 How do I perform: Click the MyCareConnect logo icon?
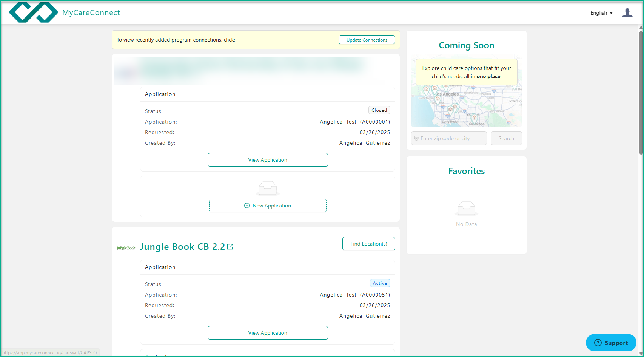click(33, 12)
